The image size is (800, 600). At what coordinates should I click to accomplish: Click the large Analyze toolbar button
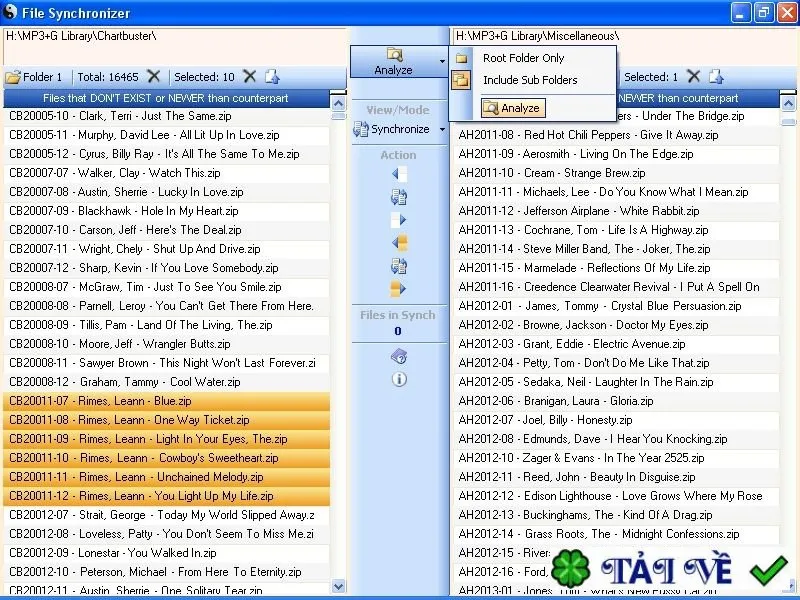(393, 62)
